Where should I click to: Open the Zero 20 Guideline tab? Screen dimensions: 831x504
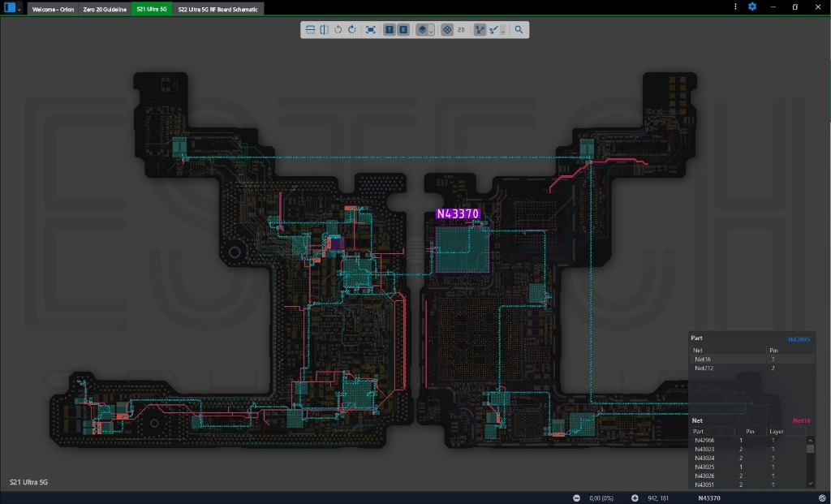pyautogui.click(x=105, y=9)
